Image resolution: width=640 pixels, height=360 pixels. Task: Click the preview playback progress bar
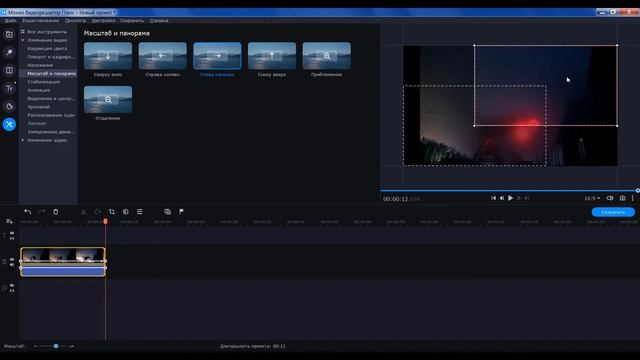coord(509,191)
